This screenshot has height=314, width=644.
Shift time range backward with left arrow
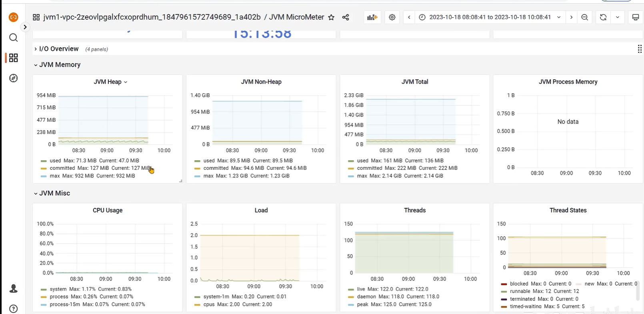tap(409, 17)
